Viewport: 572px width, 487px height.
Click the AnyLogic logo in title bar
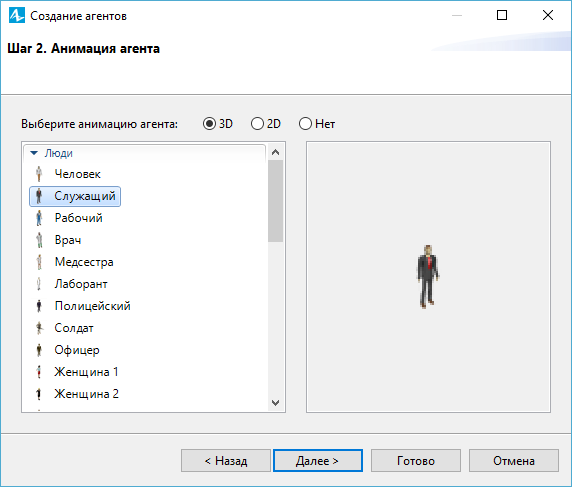click(17, 15)
